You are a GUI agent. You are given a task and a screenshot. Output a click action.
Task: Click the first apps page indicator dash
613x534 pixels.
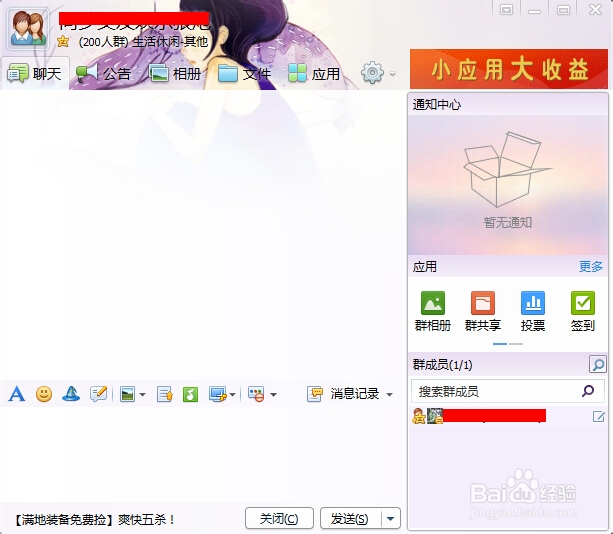[500, 344]
